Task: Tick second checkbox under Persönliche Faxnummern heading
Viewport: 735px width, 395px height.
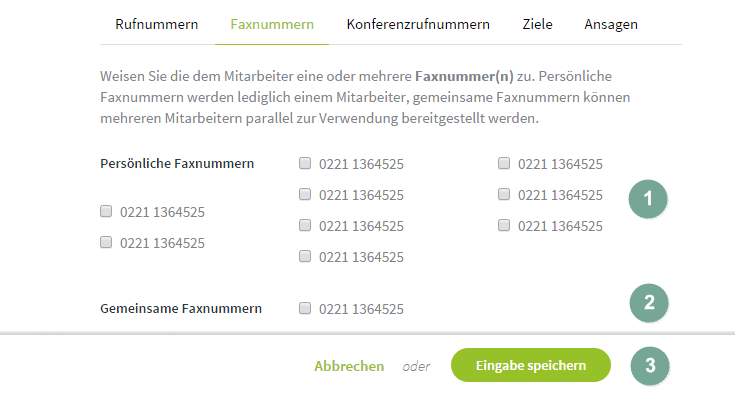Action: (106, 242)
